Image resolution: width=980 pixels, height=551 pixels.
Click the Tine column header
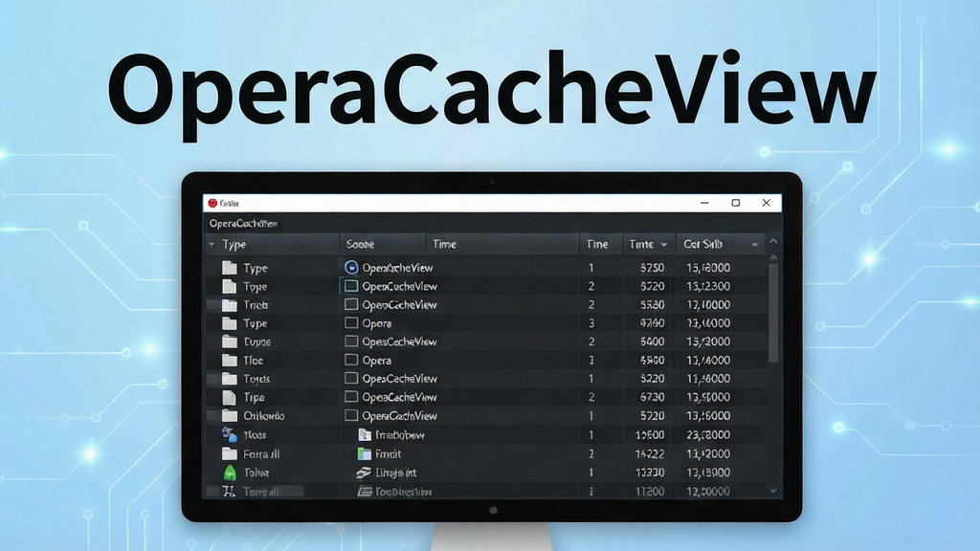click(x=601, y=244)
